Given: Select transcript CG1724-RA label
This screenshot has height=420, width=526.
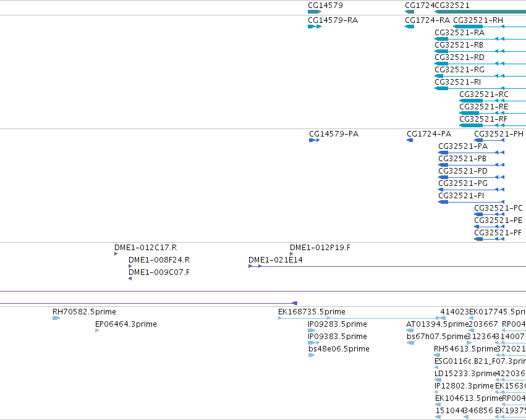Looking at the screenshot, I should tap(427, 20).
